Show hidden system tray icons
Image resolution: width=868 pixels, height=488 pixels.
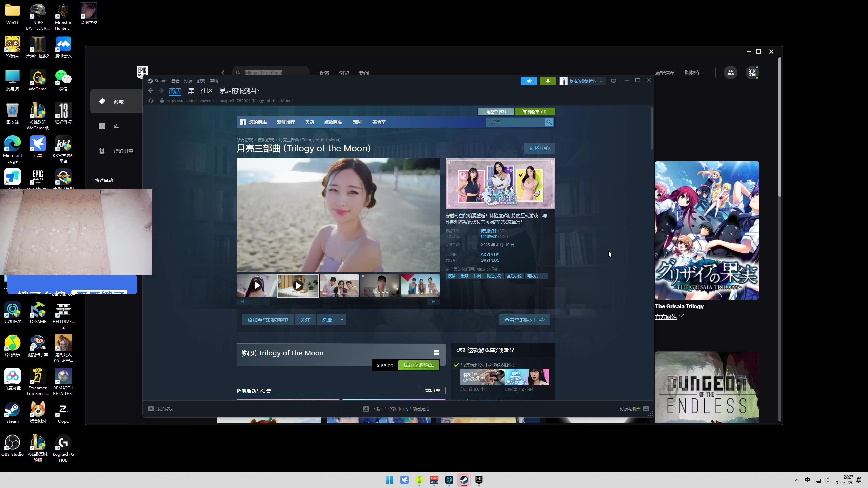pyautogui.click(x=797, y=480)
